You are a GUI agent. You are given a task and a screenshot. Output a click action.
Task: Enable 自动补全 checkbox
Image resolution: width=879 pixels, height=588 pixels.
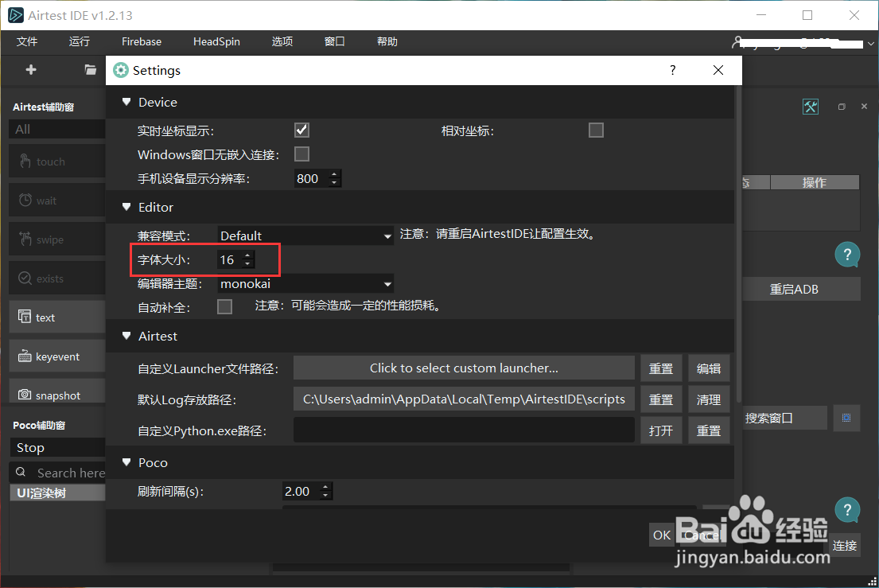pyautogui.click(x=225, y=306)
